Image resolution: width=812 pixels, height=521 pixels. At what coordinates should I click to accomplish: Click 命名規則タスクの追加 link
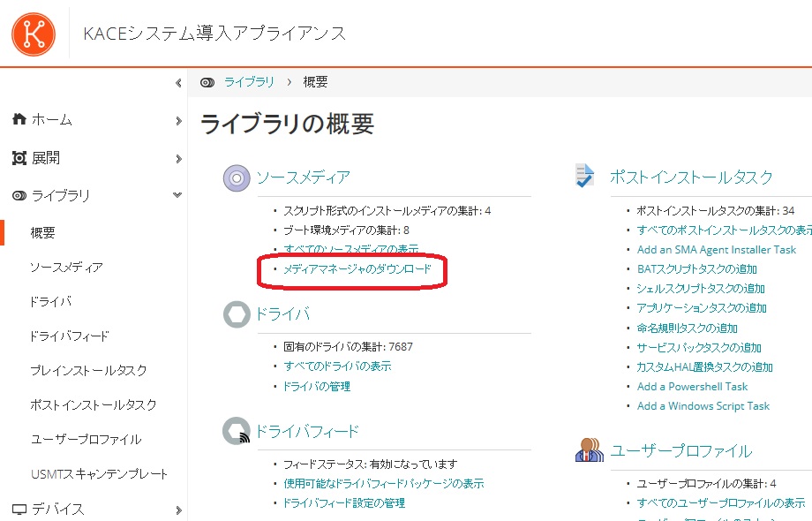point(688,328)
